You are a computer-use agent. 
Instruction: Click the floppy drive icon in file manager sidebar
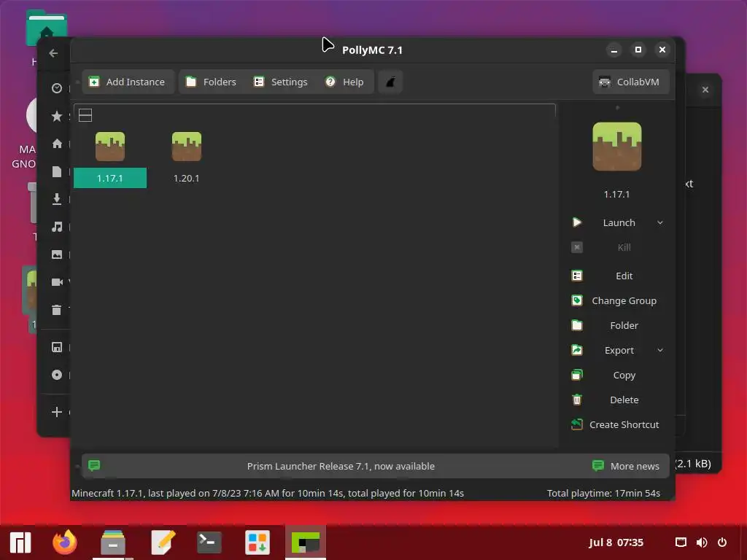pos(57,347)
